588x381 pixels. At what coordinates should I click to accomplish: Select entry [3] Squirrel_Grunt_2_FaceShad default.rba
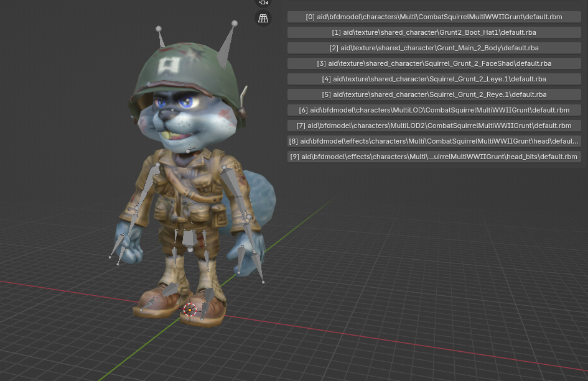coord(434,63)
